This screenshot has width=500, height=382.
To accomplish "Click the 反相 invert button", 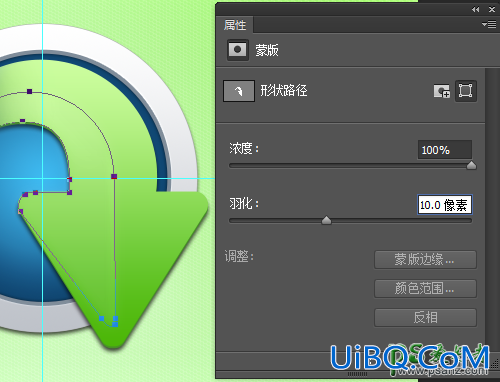I will [x=425, y=317].
